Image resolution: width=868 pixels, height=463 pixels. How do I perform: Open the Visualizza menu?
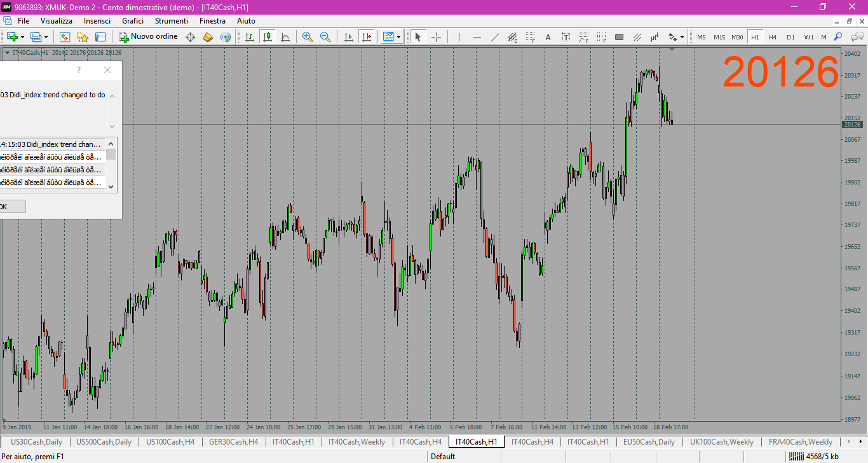pos(57,21)
